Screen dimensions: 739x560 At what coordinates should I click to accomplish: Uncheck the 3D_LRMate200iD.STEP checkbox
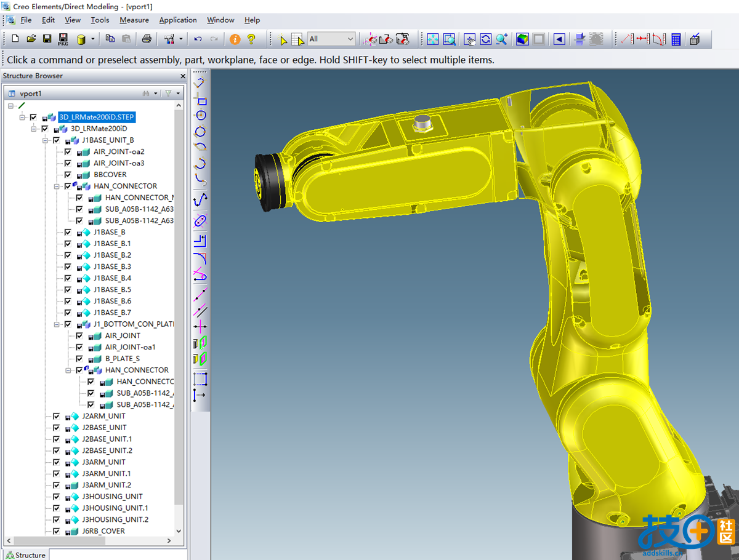(x=33, y=117)
